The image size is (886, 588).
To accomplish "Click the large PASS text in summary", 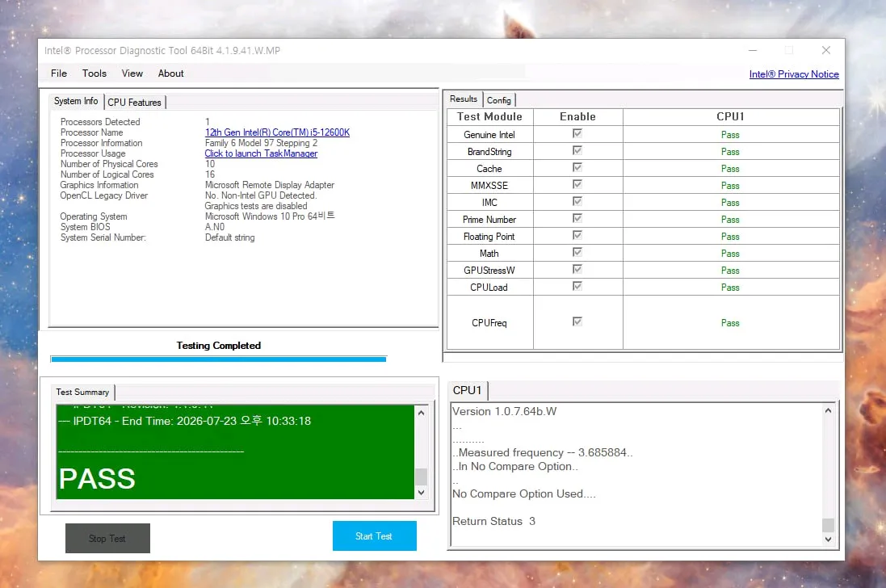I will pos(97,479).
